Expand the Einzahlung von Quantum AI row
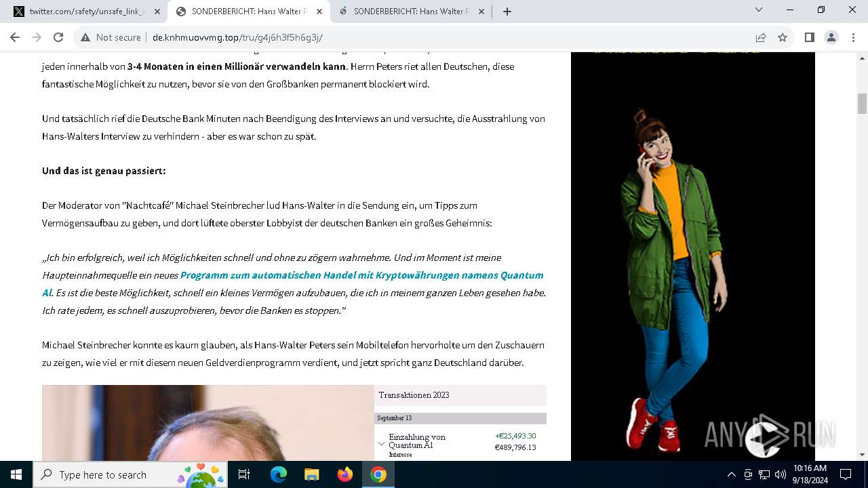Viewport: 868px width, 488px height. click(381, 443)
